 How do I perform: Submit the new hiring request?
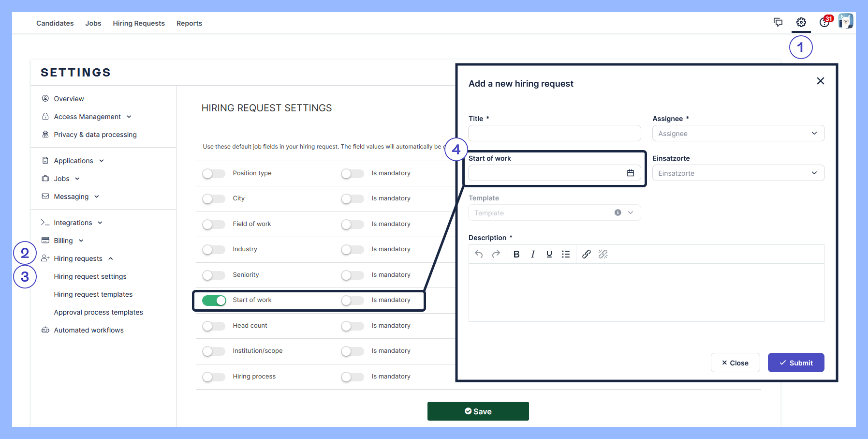[x=795, y=363]
